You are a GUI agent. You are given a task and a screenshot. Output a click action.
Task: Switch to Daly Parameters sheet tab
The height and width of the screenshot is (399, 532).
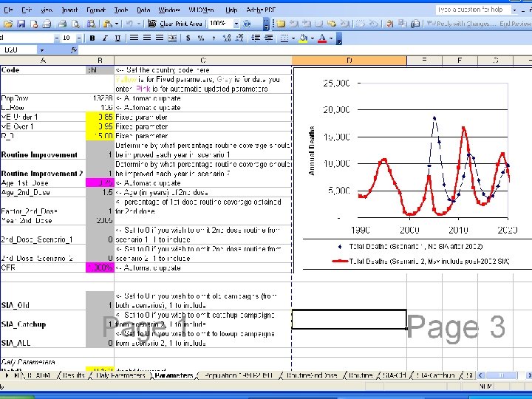(x=120, y=375)
